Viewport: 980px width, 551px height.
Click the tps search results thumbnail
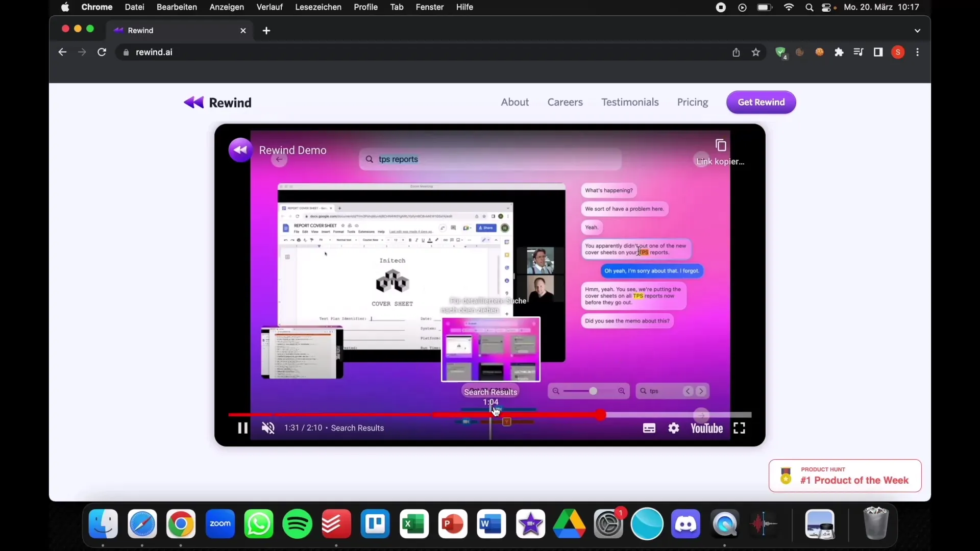pyautogui.click(x=491, y=350)
